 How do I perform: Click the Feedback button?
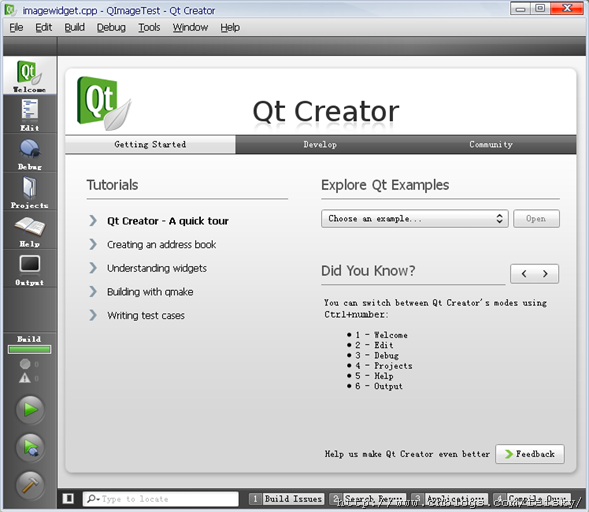(x=530, y=454)
